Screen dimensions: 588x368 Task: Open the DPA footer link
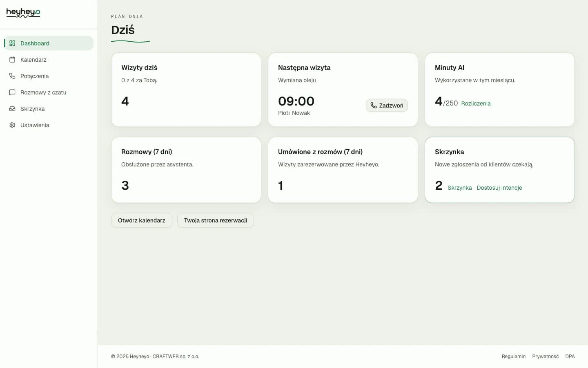570,357
